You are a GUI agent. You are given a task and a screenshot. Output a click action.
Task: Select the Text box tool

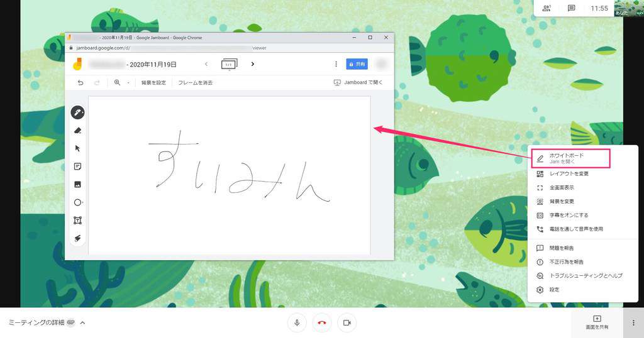[x=77, y=221]
